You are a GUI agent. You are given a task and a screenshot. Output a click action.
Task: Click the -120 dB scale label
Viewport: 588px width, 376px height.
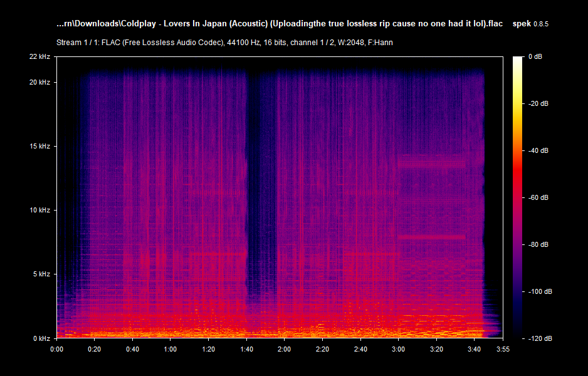coord(540,338)
